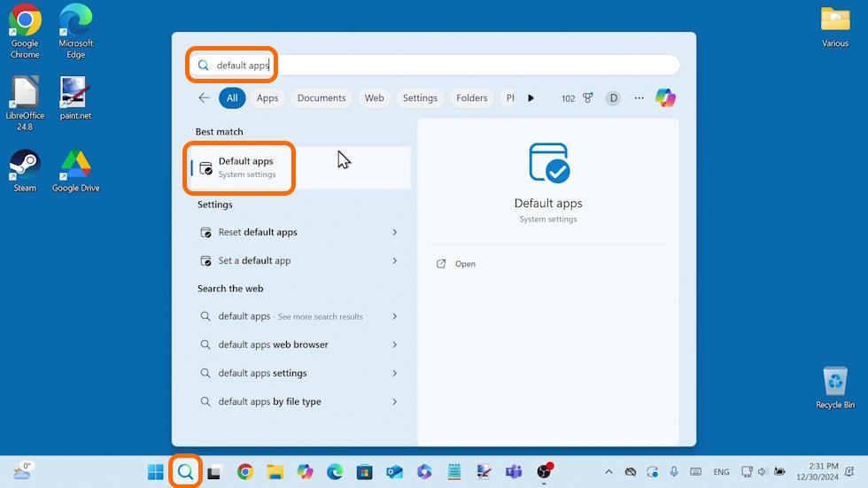868x488 pixels.
Task: Select the Apps filter tab
Action: (267, 98)
